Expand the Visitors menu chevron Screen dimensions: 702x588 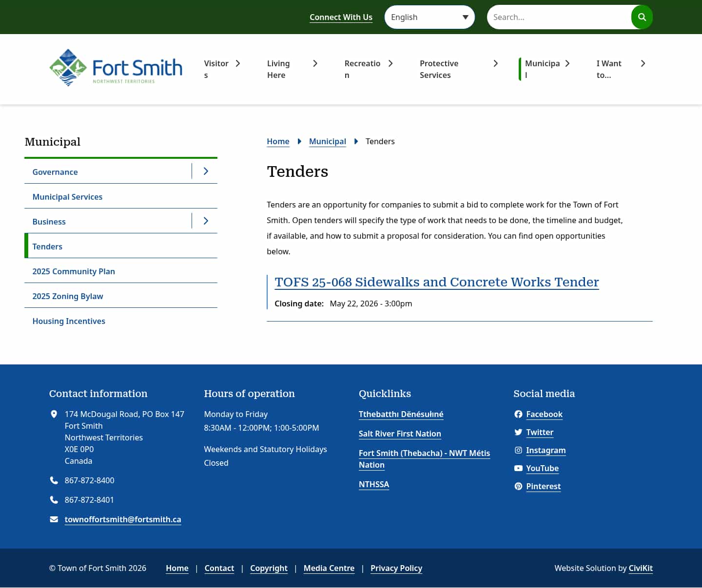tap(238, 63)
